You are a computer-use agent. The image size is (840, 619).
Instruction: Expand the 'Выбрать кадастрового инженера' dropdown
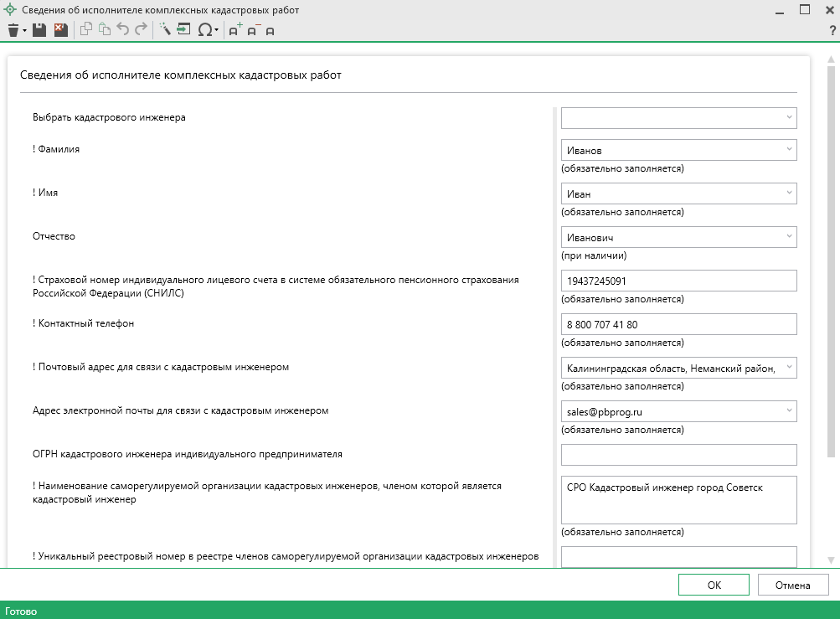788,118
